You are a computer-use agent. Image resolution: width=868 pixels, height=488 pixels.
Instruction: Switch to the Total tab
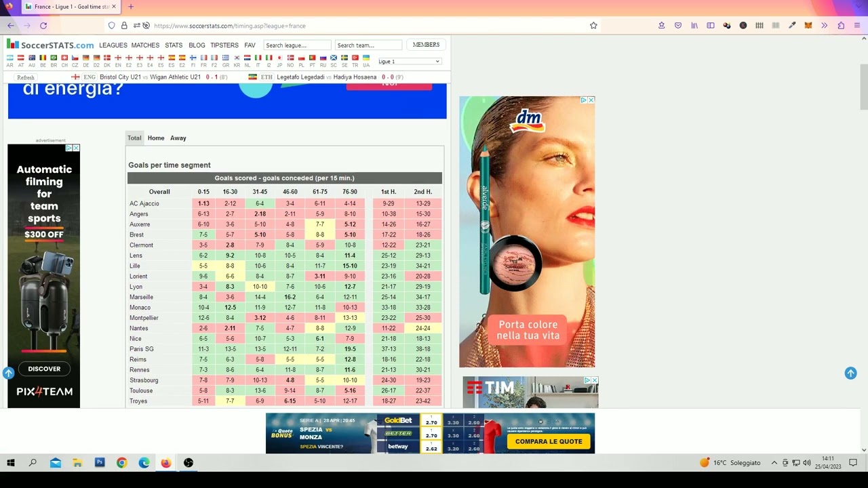(x=134, y=138)
